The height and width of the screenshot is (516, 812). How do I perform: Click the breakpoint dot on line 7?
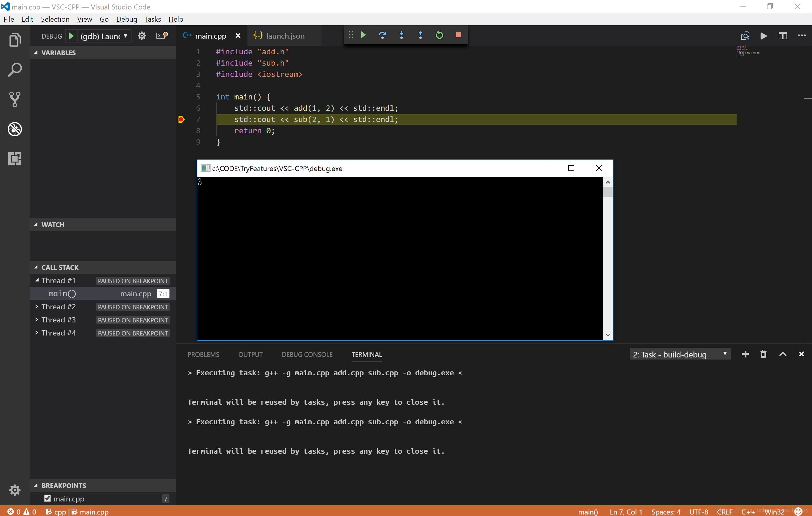coord(180,120)
